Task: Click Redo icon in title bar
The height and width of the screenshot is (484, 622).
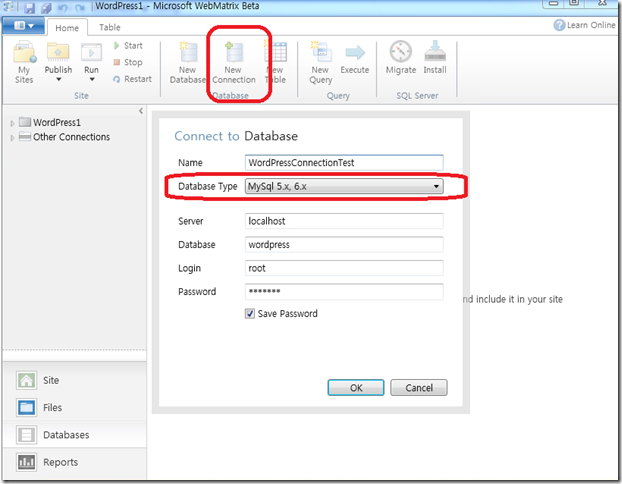Action: pyautogui.click(x=80, y=8)
